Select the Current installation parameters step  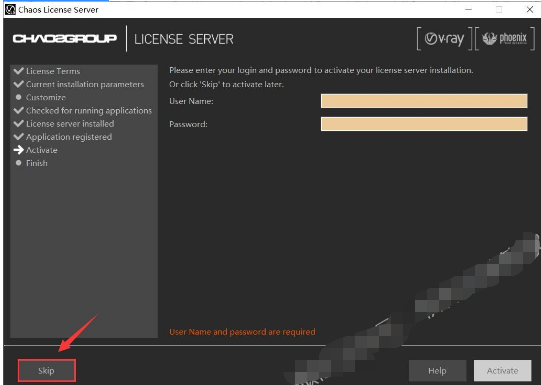coord(85,84)
